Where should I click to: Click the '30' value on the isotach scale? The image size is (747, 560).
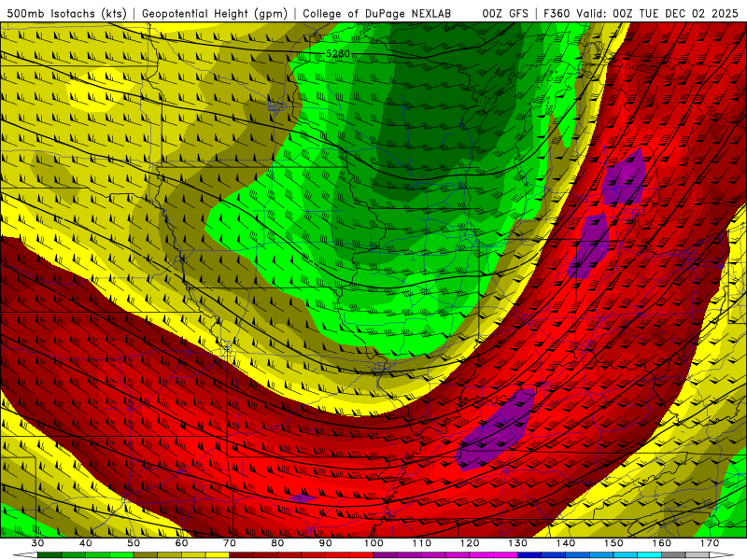tap(37, 543)
